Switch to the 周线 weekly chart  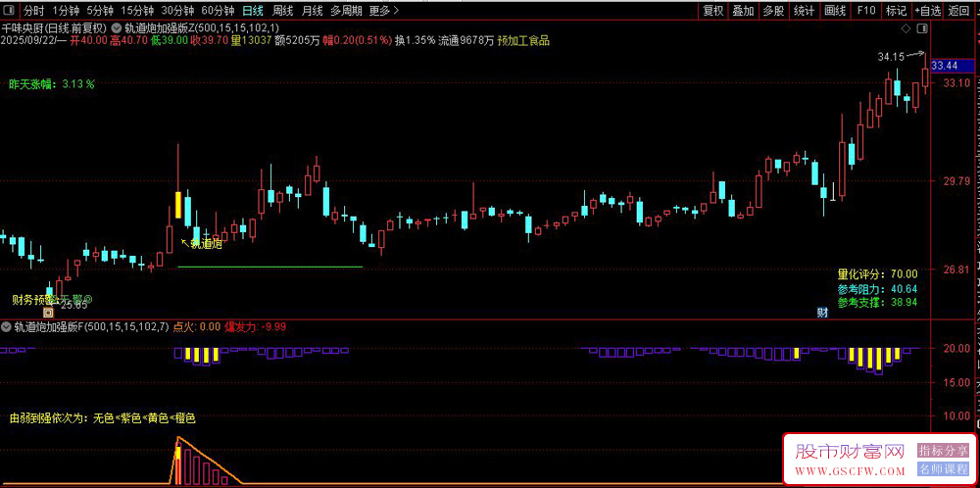coord(282,10)
